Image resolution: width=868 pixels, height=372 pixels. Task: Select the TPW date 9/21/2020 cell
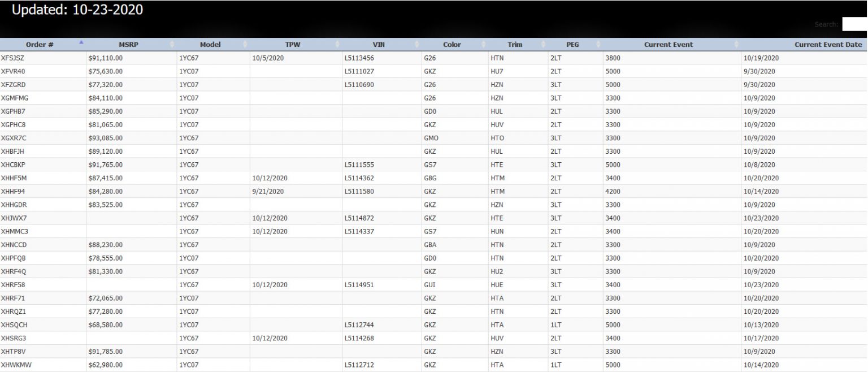tap(267, 192)
